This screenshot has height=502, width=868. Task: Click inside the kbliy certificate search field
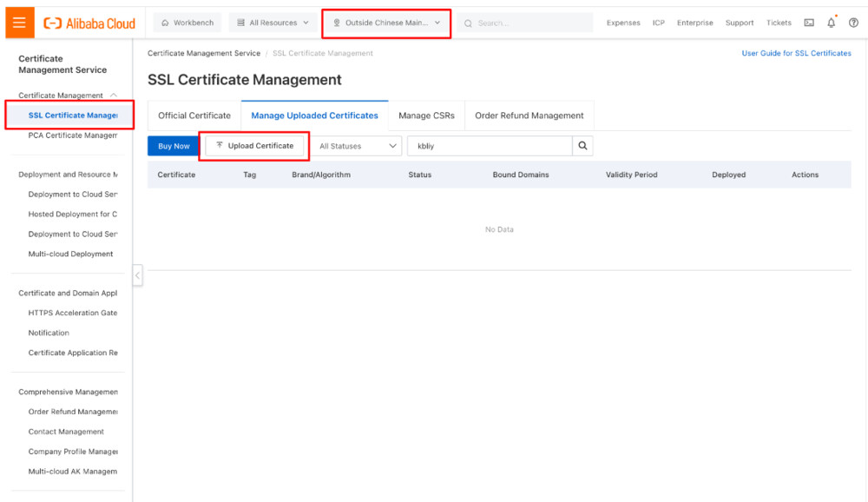tap(486, 146)
